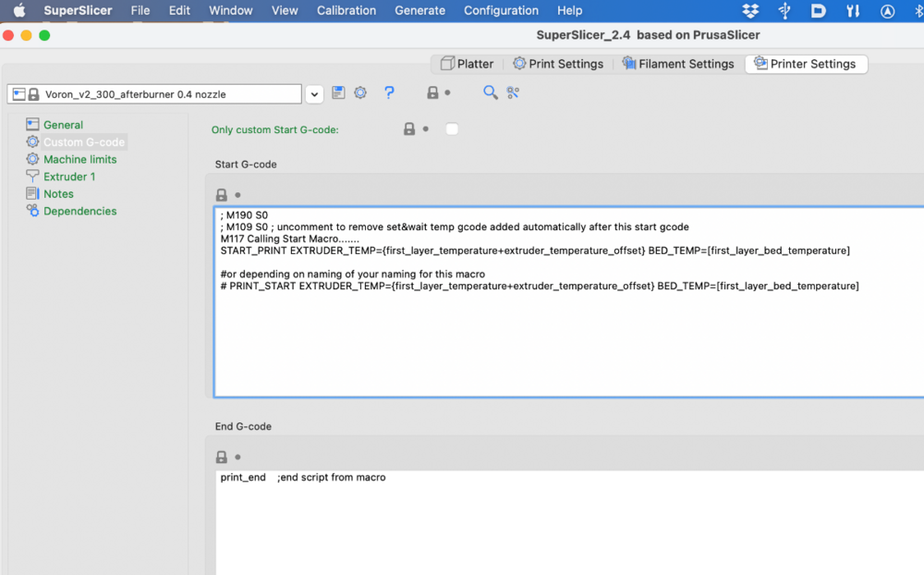
Task: Click the fork and knife menu bar icon
Action: tap(853, 10)
